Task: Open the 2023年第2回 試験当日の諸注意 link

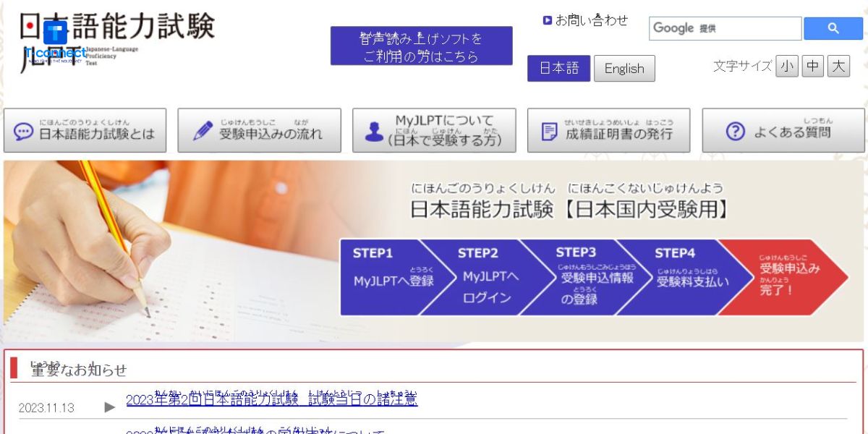Action: pyautogui.click(x=272, y=399)
